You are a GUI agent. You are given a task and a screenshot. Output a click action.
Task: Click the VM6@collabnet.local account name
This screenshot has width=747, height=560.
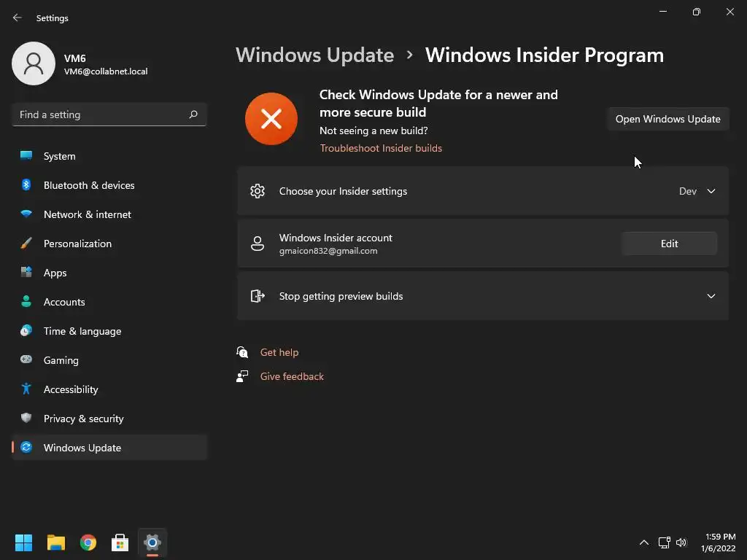(x=106, y=71)
